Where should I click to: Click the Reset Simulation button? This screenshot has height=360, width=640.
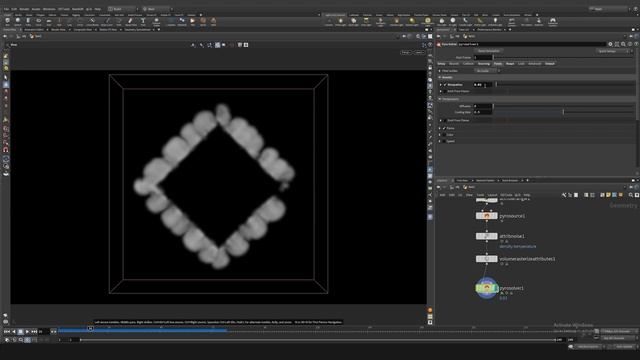pyautogui.click(x=489, y=51)
